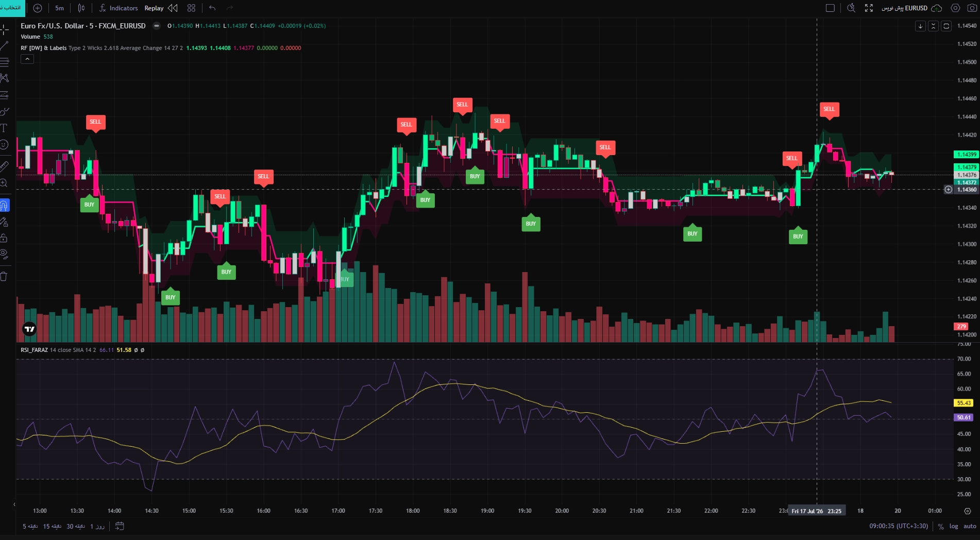This screenshot has height=540, width=980.
Task: Open the layout grid selector icon
Action: tap(191, 8)
